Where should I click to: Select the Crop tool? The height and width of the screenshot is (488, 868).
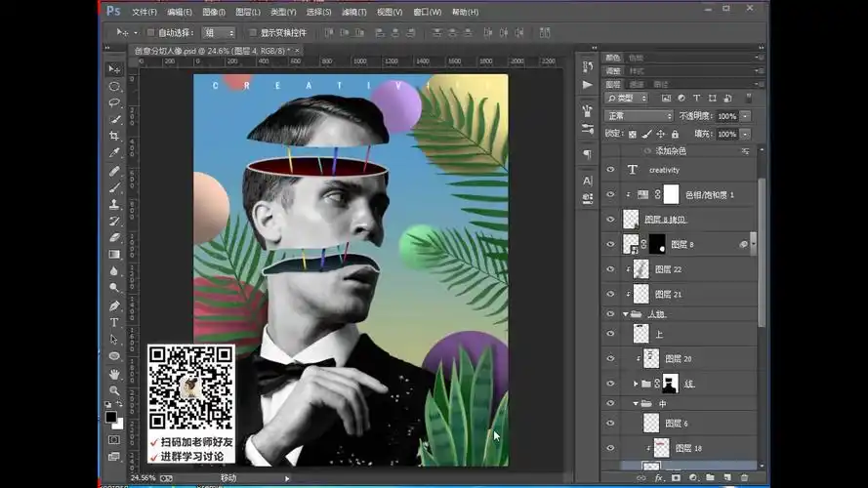(x=114, y=136)
